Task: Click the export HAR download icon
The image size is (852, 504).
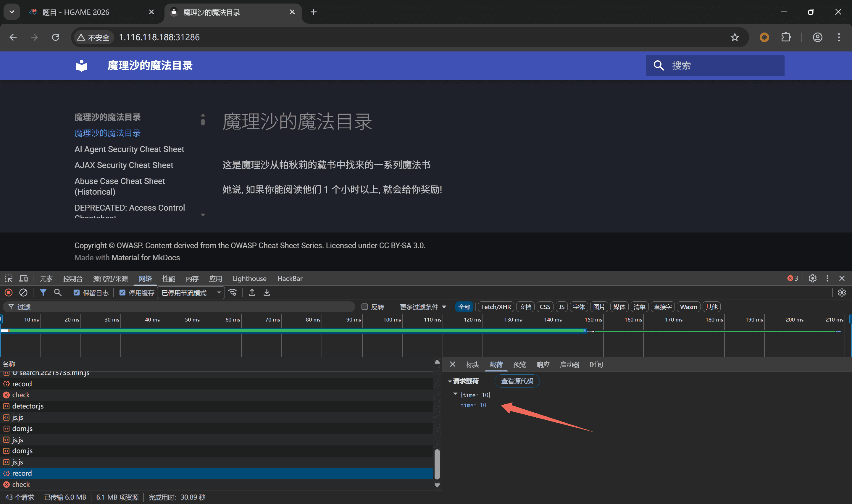Action: click(x=267, y=293)
